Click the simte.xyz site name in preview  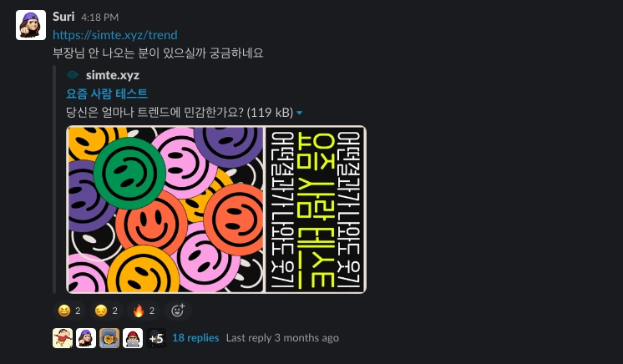113,75
